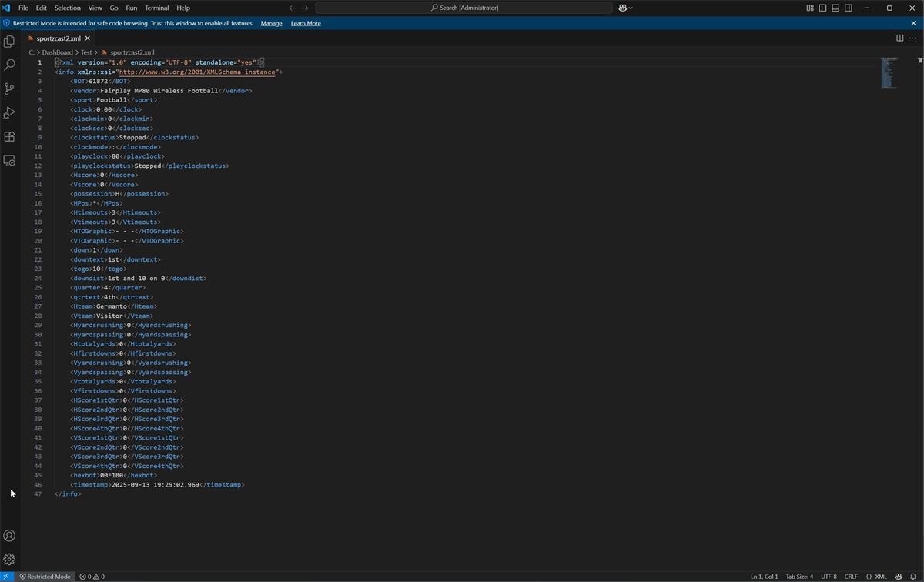Screen dimensions: 924x582
Task: Click the Copilot status icon in status bar
Action: coord(898,576)
